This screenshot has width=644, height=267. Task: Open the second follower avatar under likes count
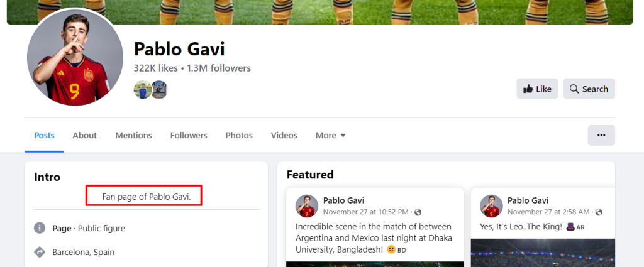159,89
